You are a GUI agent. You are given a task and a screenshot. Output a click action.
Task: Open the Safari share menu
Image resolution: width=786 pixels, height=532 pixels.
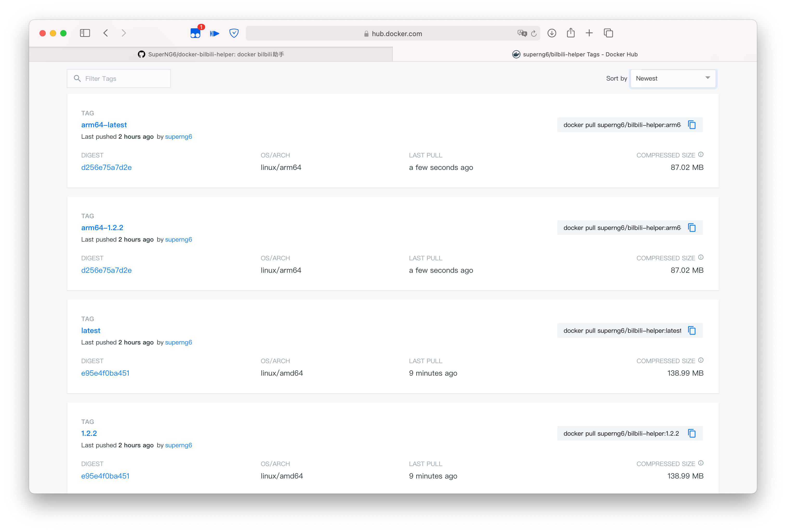click(x=571, y=33)
